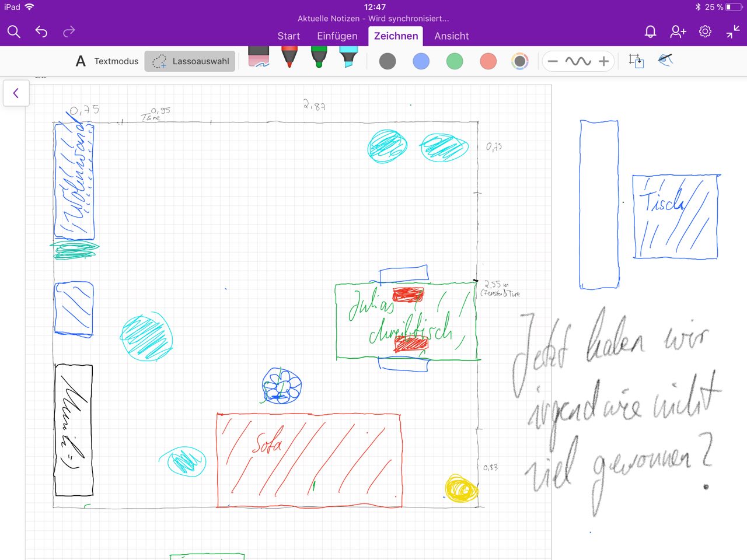Open share notebook with people icon
This screenshot has height=560, width=747.
(678, 32)
